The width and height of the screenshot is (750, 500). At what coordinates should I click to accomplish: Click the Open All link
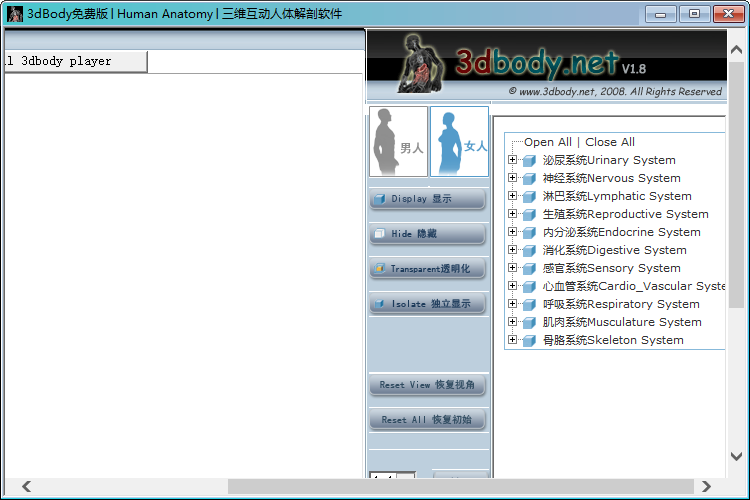[548, 142]
